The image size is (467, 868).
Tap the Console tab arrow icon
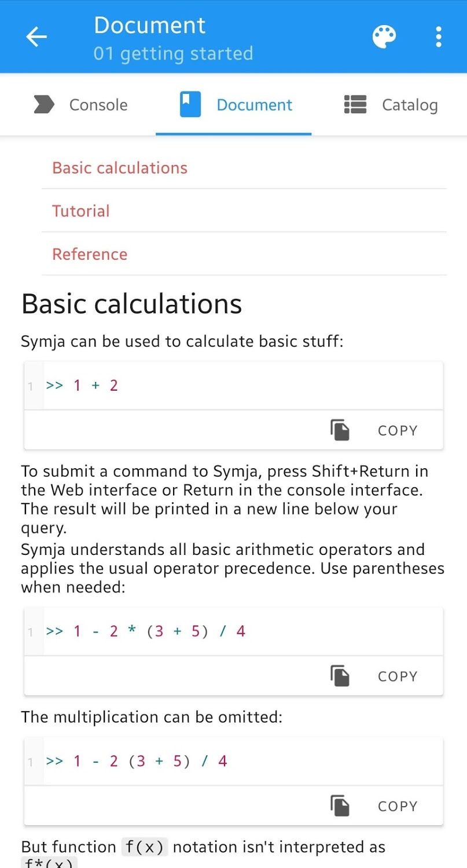[x=44, y=105]
